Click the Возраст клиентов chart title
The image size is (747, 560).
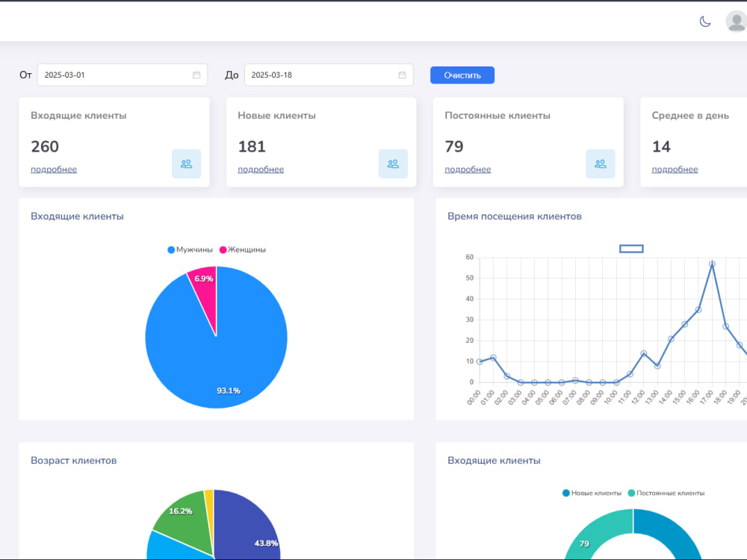[74, 461]
